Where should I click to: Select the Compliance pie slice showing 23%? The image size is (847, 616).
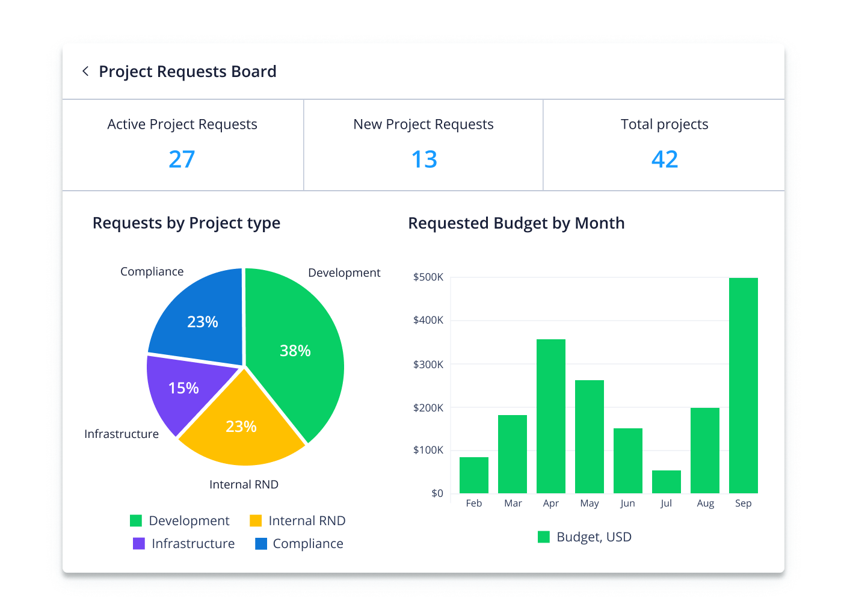point(202,322)
